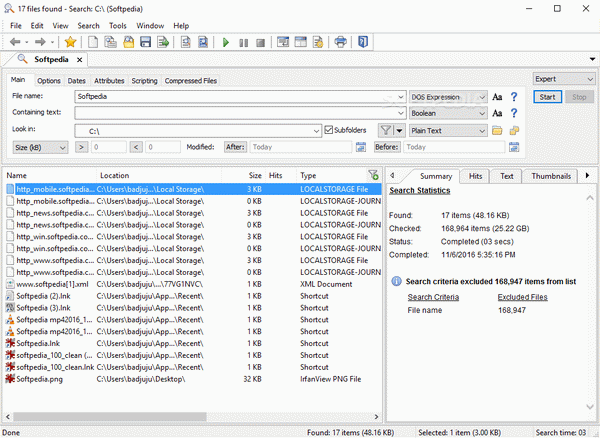Expand the File name history dropdown arrow
The height and width of the screenshot is (438, 600).
coord(401,97)
